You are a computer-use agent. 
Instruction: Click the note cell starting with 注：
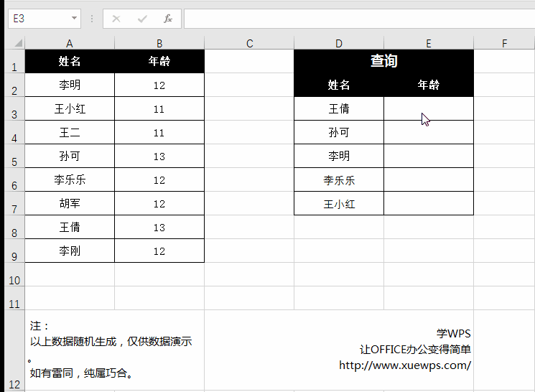coord(115,350)
